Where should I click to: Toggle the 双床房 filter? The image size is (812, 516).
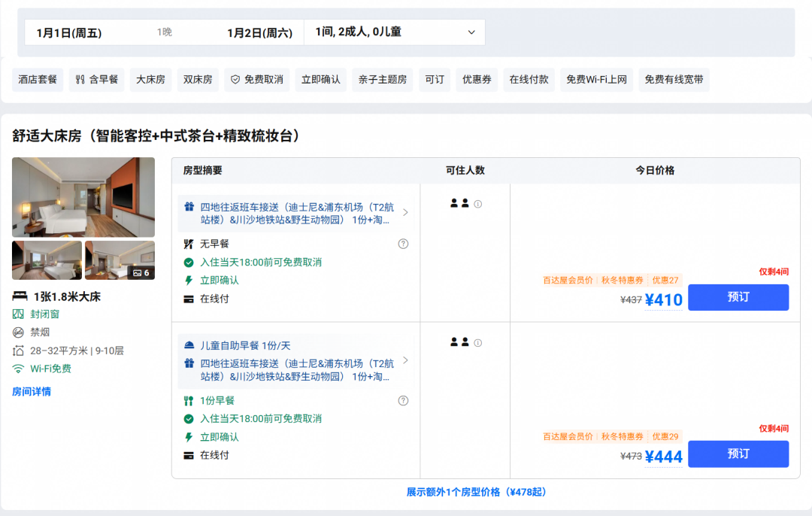pyautogui.click(x=198, y=80)
